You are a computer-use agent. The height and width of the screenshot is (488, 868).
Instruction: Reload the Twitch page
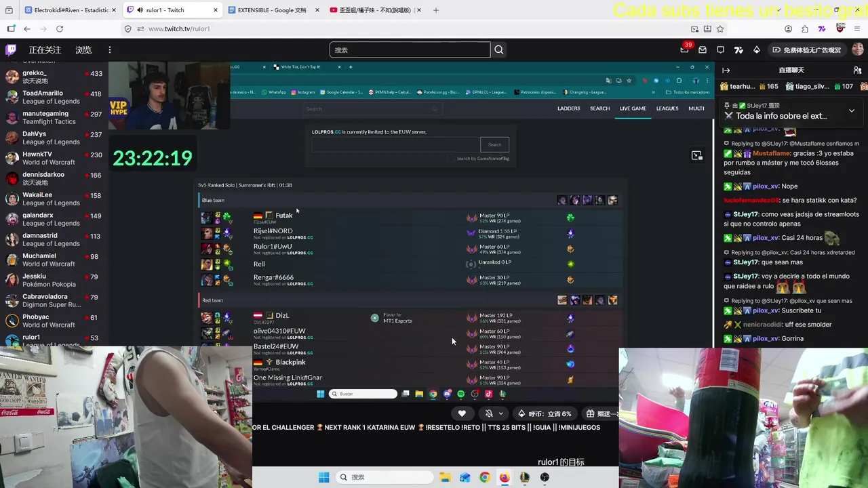60,28
